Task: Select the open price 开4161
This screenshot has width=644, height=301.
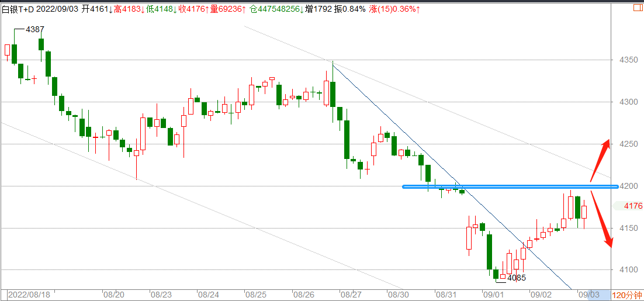Action: 95,9
